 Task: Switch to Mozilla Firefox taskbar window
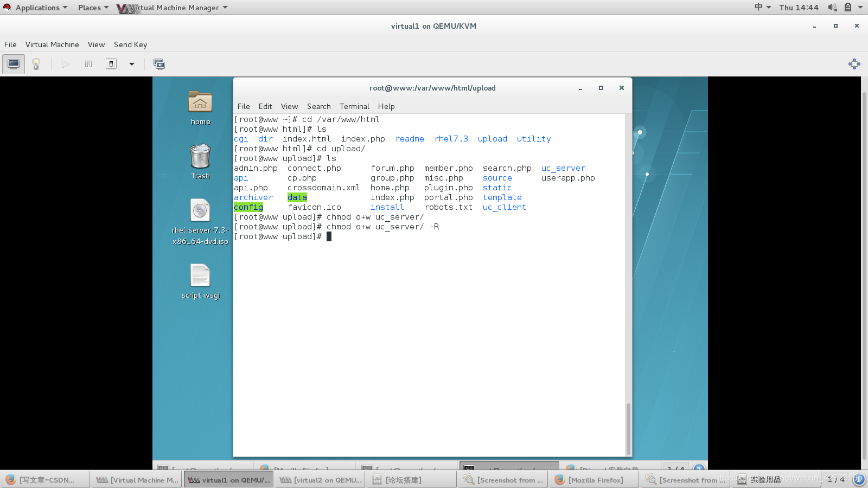[594, 480]
